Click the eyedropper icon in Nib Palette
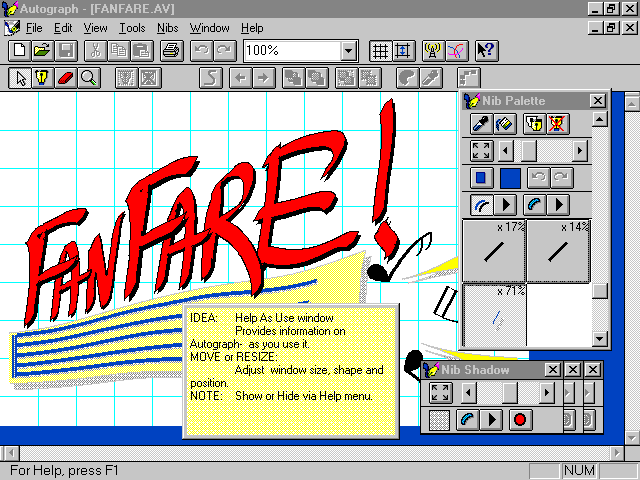 (x=481, y=124)
